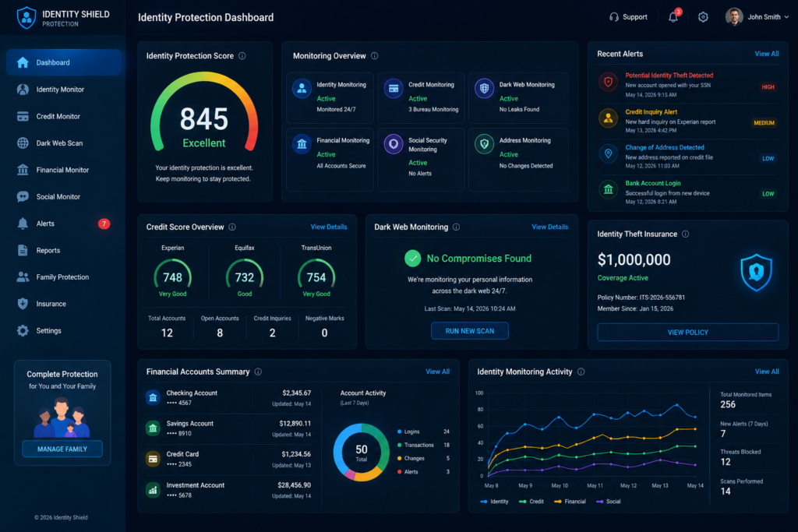Click the Credit Card account icon
This screenshot has width=798, height=532.
(153, 460)
